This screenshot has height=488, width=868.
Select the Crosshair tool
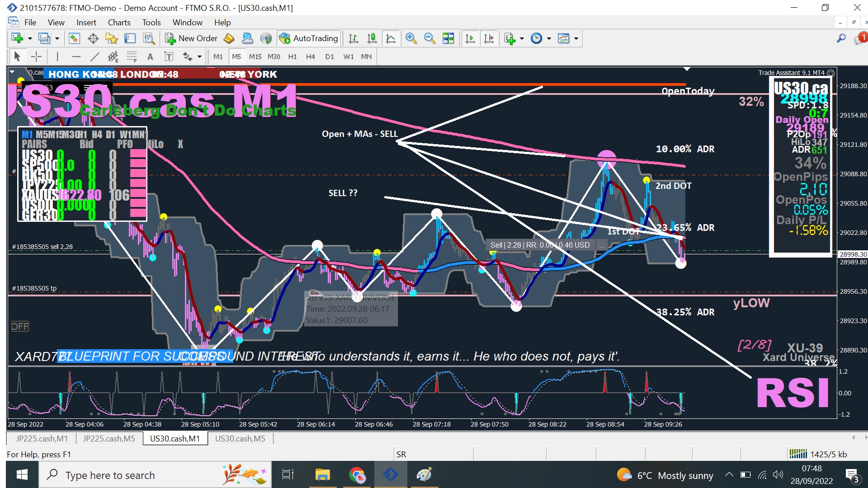tap(36, 56)
